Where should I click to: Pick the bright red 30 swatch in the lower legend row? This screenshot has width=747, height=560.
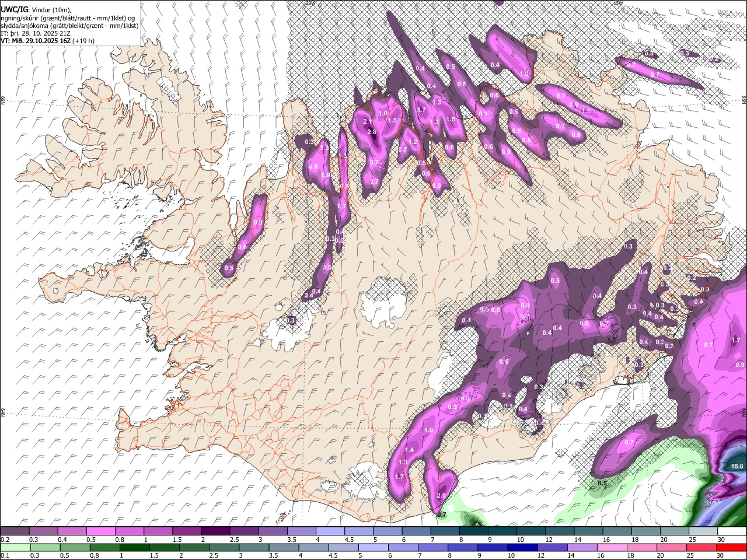(731, 547)
